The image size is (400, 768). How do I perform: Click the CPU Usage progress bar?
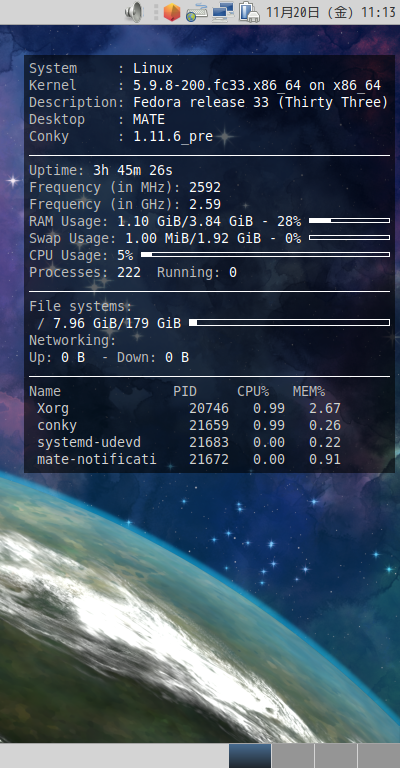coord(265,255)
